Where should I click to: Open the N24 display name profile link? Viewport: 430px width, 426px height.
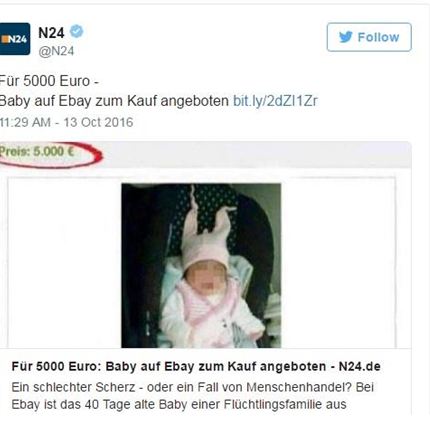pyautogui.click(x=51, y=32)
